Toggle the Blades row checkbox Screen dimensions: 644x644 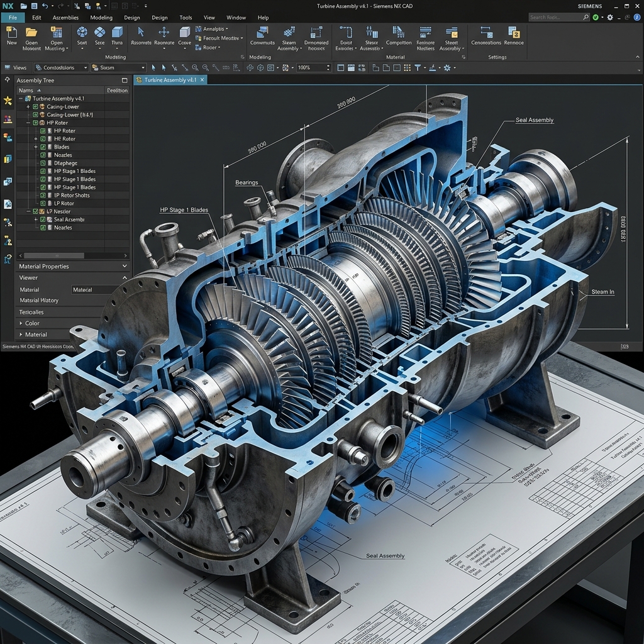pos(43,147)
